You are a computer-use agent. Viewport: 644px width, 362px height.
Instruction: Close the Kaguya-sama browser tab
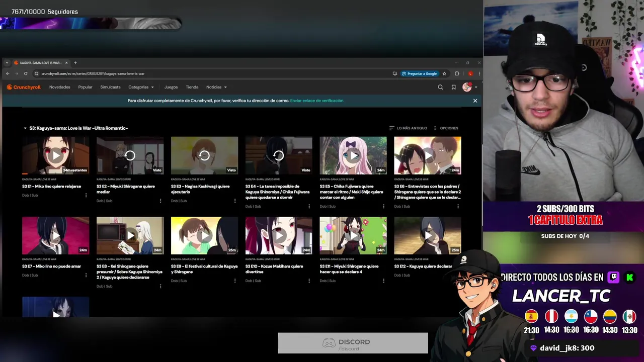coord(66,63)
